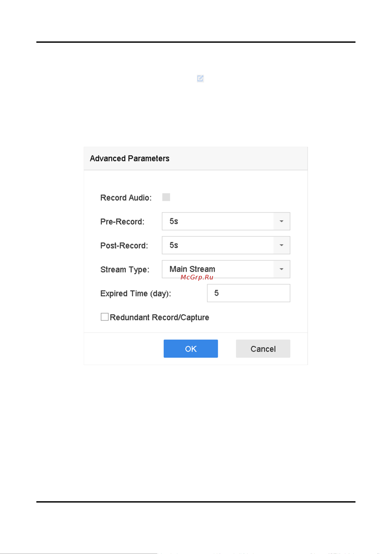
Task: Click the Main Stream value text
Action: pyautogui.click(x=192, y=269)
